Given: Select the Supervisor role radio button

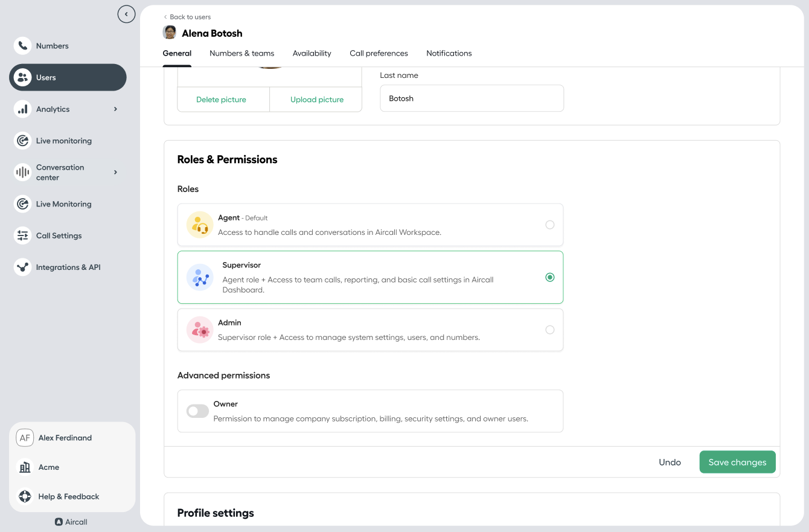Looking at the screenshot, I should (x=549, y=277).
